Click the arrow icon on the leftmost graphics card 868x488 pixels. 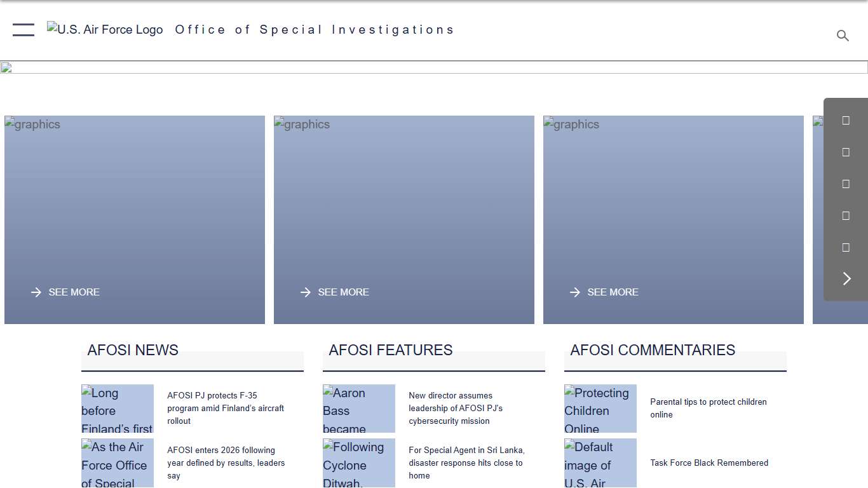coord(36,292)
